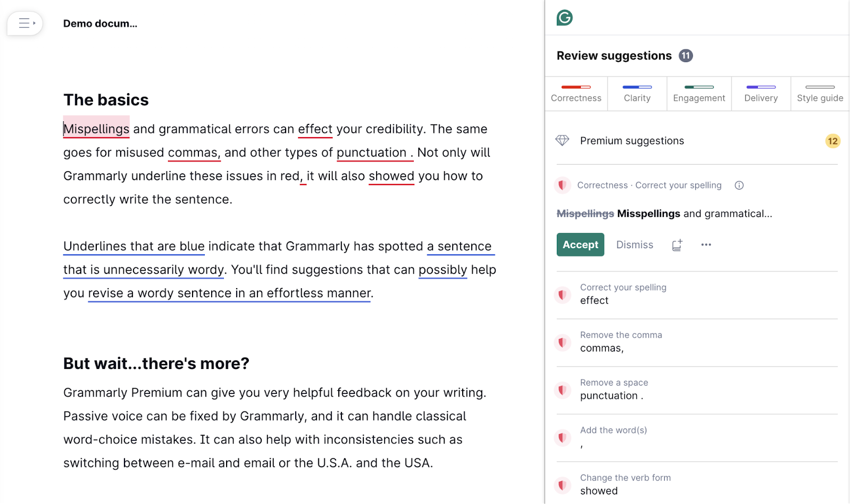Click the shield icon beside 'showed'
This screenshot has width=851, height=504.
coord(562,484)
